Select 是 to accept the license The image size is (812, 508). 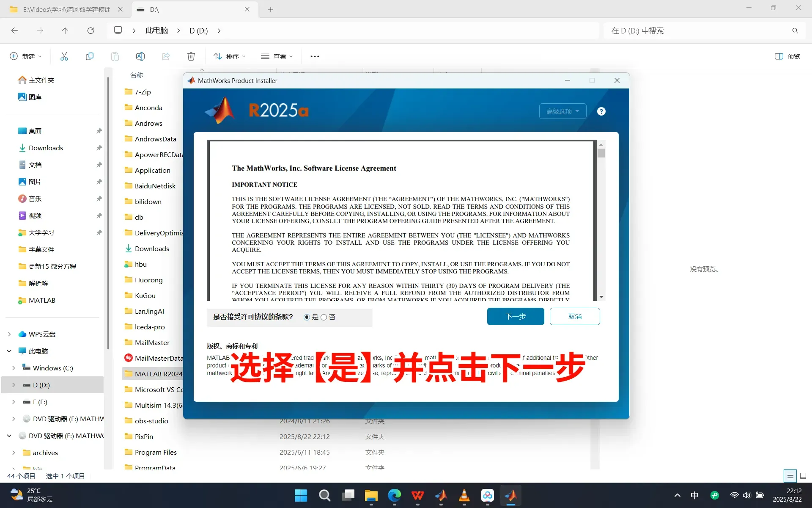pyautogui.click(x=307, y=317)
